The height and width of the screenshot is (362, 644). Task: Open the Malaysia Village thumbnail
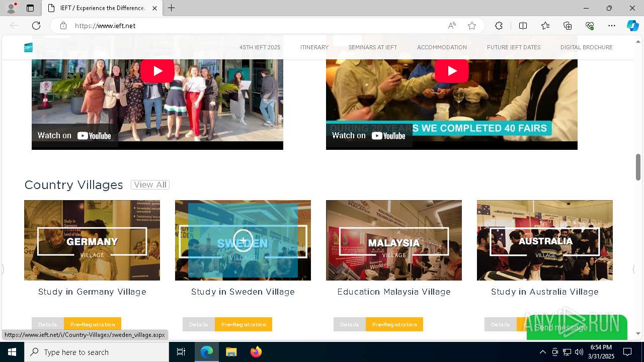394,240
